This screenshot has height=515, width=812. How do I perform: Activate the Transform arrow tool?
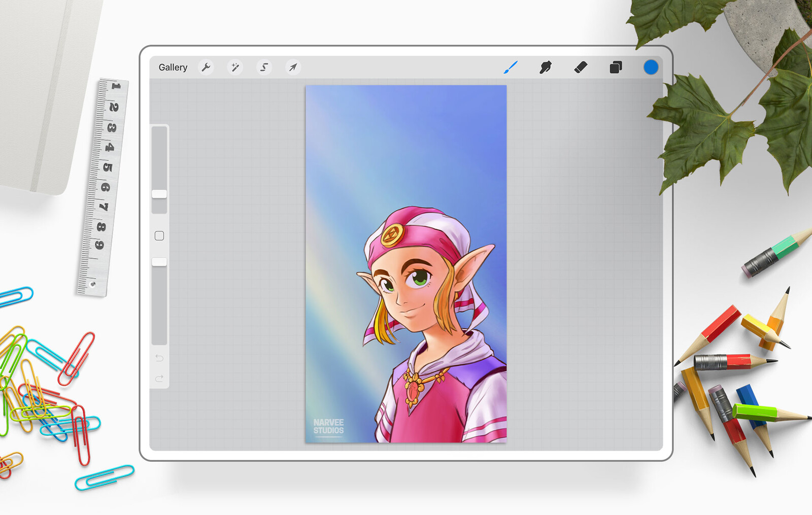click(x=293, y=67)
